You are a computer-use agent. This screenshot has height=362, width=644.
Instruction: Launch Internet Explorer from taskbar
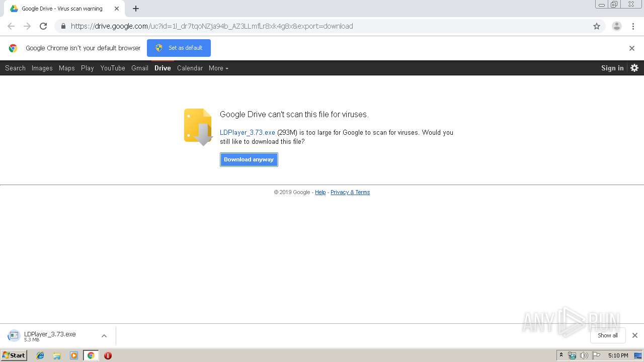point(40,355)
